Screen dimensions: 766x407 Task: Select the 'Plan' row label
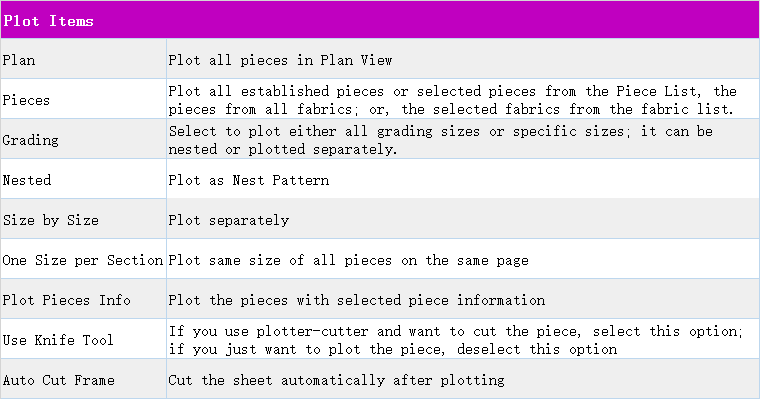click(x=19, y=60)
